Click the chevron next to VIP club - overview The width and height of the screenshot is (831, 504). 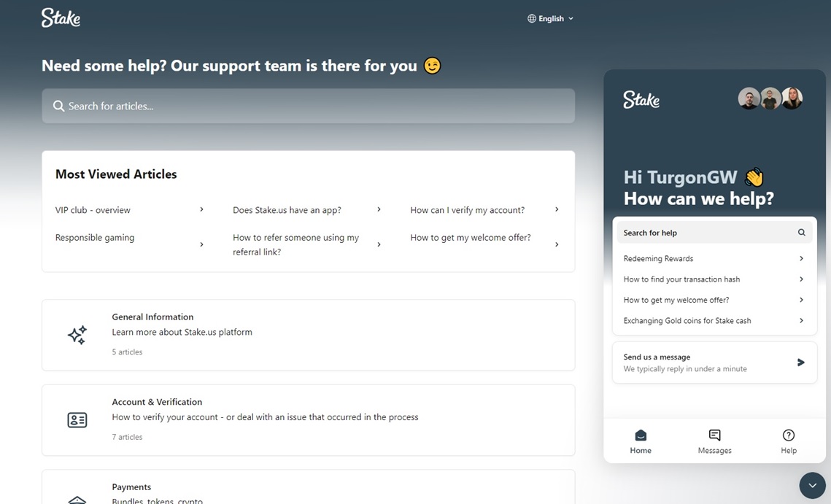[x=201, y=209]
